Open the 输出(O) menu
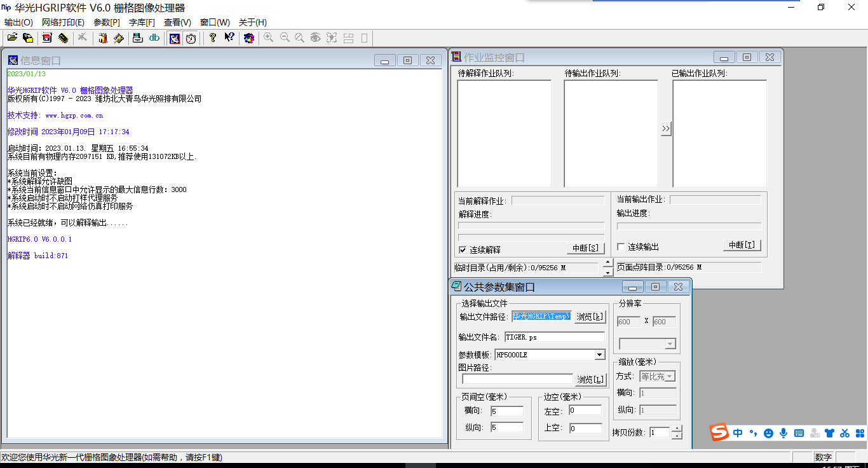 point(18,22)
